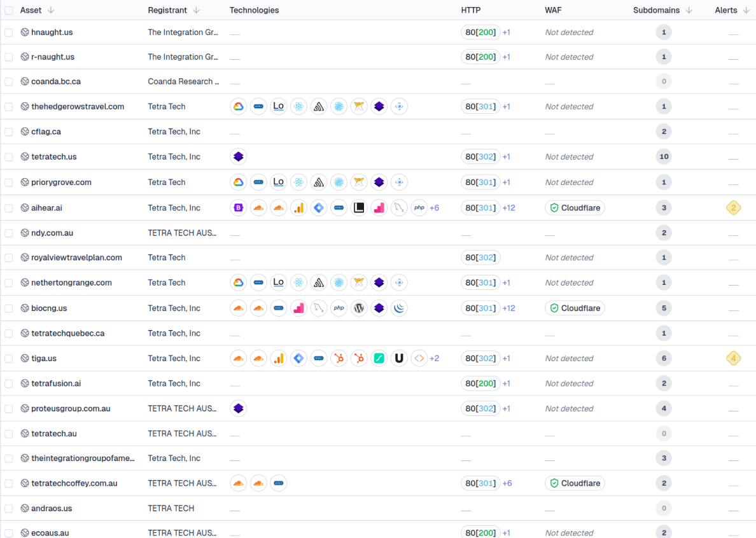Sort by Subdomains column arrow
This screenshot has height=538, width=756.
pos(689,10)
